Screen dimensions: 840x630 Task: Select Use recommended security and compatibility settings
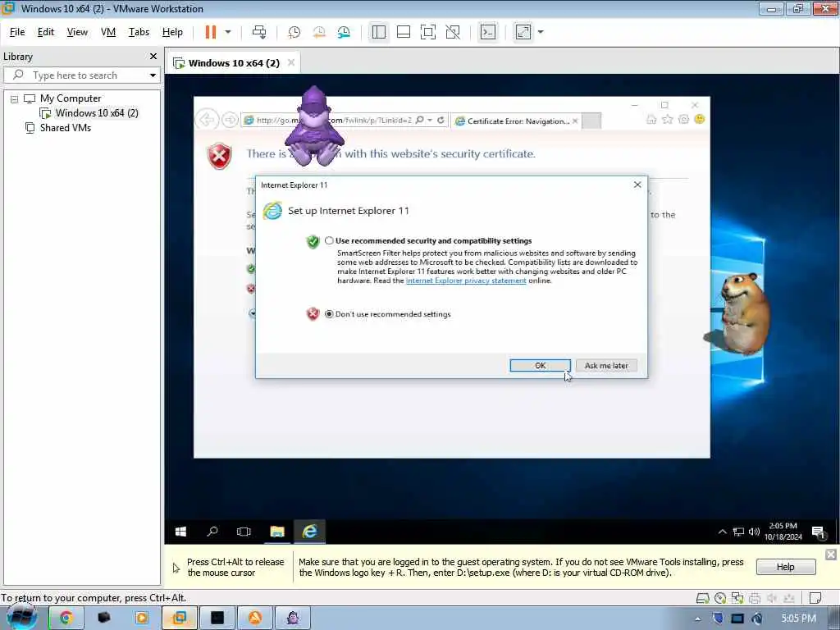coord(329,240)
